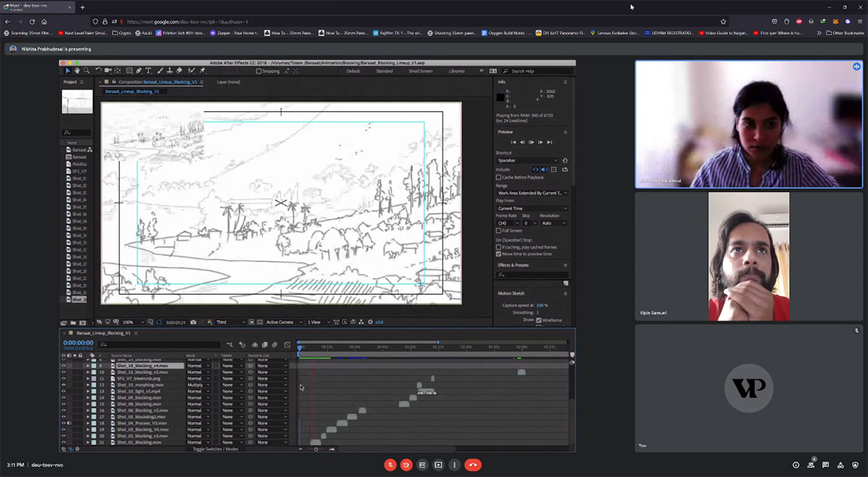This screenshot has width=868, height=477.
Task: Switch to the Small Screen workspace
Action: 420,71
